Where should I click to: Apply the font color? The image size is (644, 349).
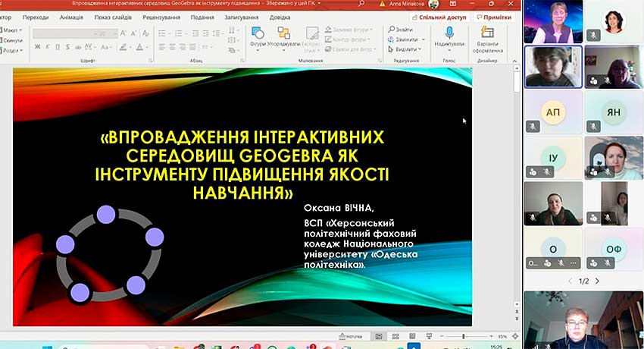pos(139,47)
